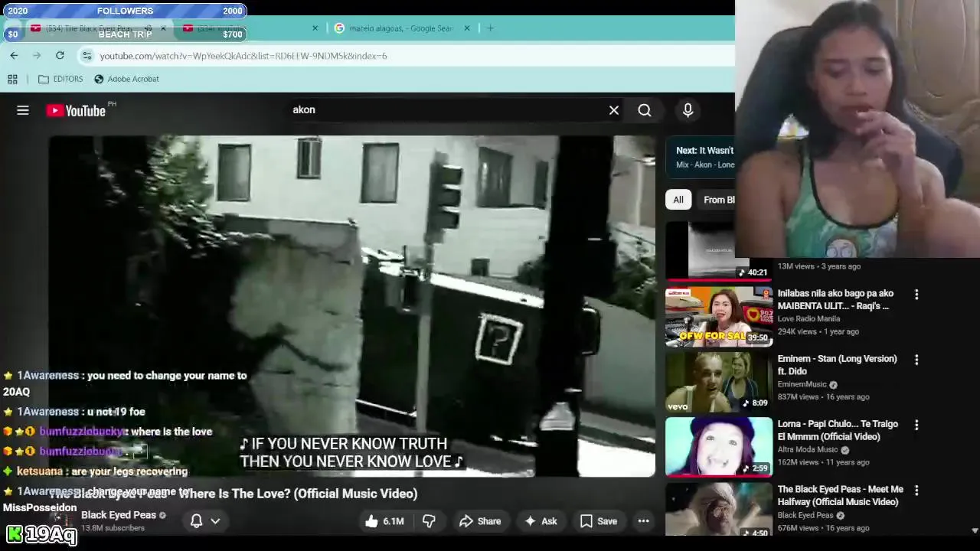The width and height of the screenshot is (980, 551).
Task: Open the Ask AI button
Action: [x=540, y=521]
